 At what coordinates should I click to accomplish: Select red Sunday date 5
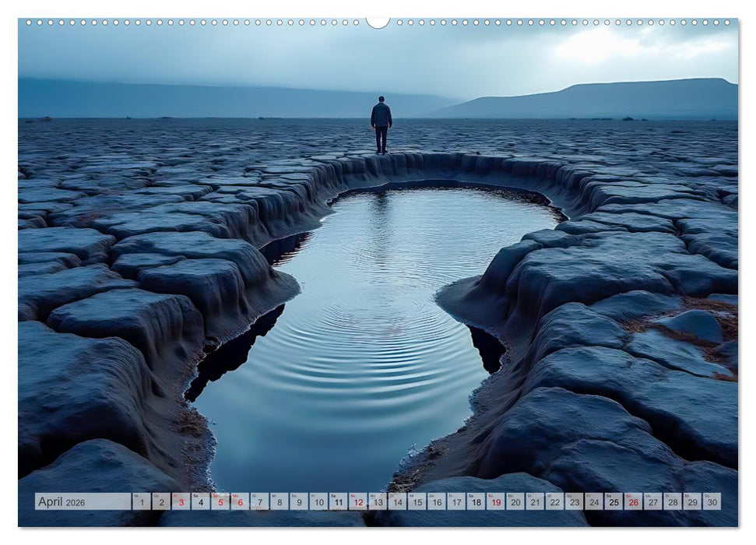tap(220, 502)
